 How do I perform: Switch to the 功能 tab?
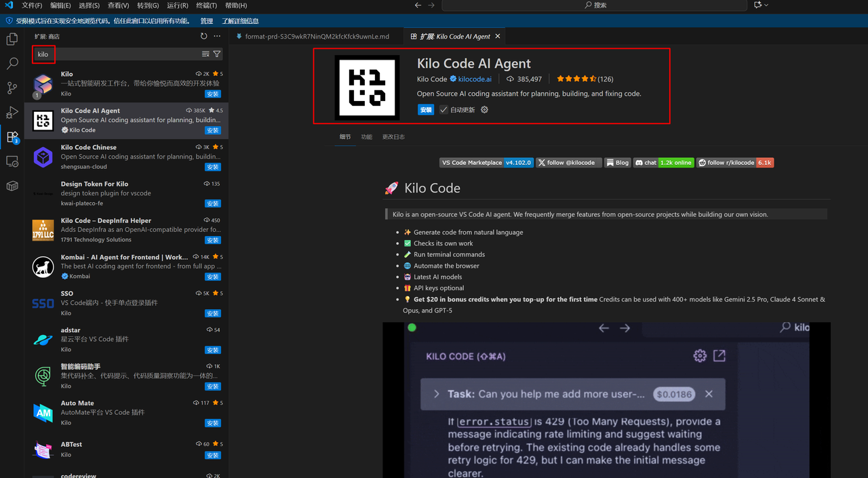pyautogui.click(x=366, y=136)
